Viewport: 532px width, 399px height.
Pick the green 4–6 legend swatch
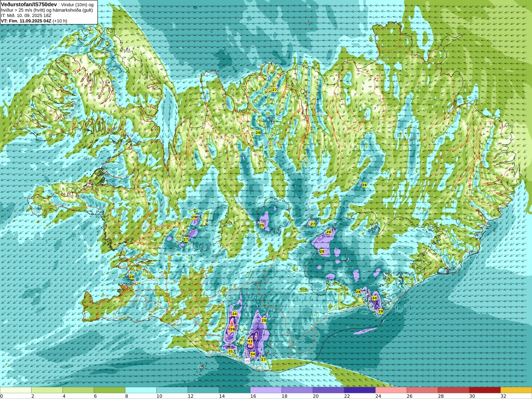coord(78,390)
